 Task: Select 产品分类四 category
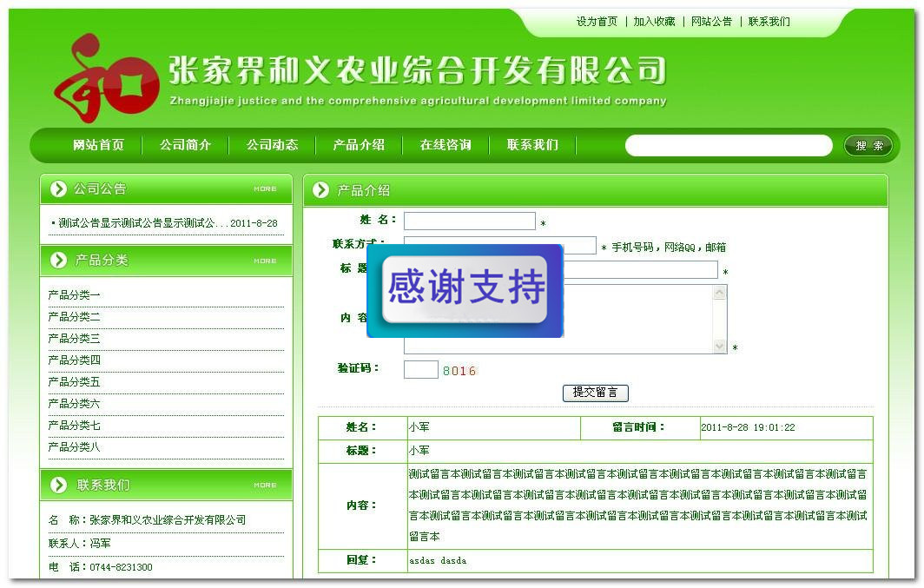[75, 360]
